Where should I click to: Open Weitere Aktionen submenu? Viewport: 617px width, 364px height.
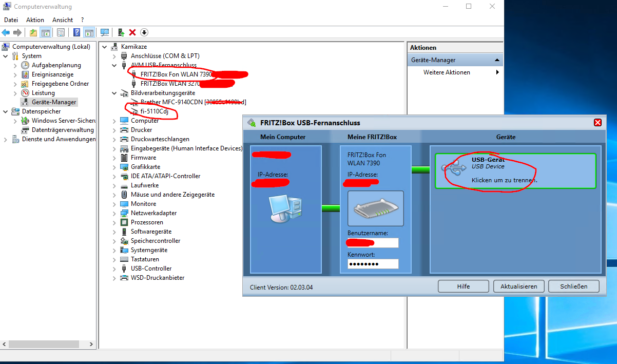(447, 72)
